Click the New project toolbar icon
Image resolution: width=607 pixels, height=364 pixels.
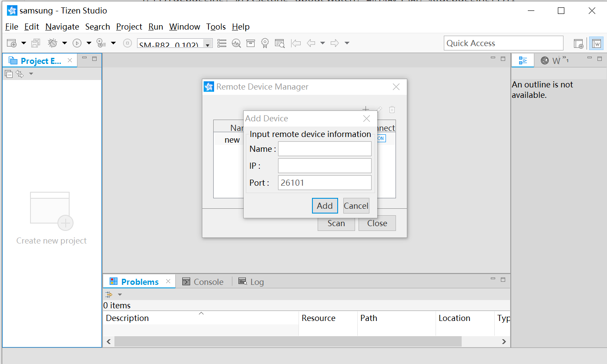[x=12, y=43]
